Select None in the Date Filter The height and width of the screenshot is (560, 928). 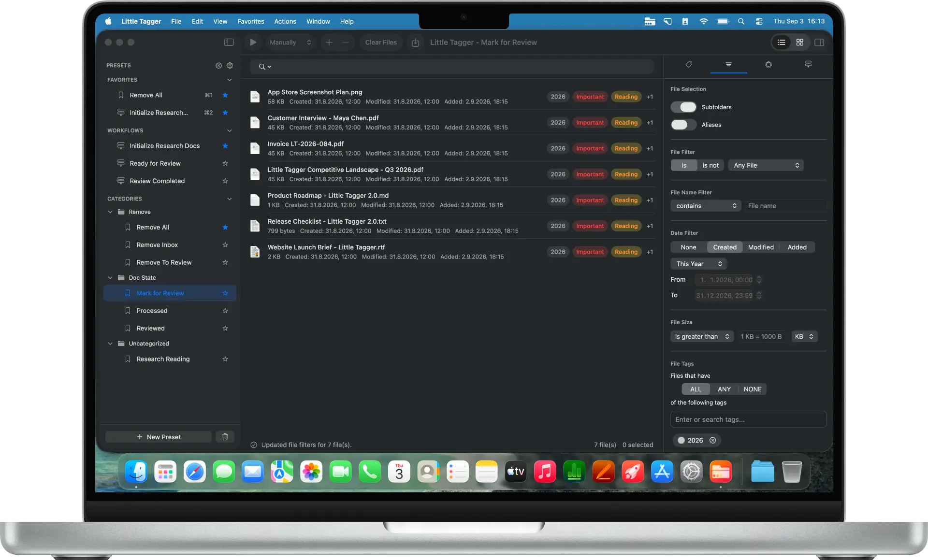pyautogui.click(x=688, y=247)
